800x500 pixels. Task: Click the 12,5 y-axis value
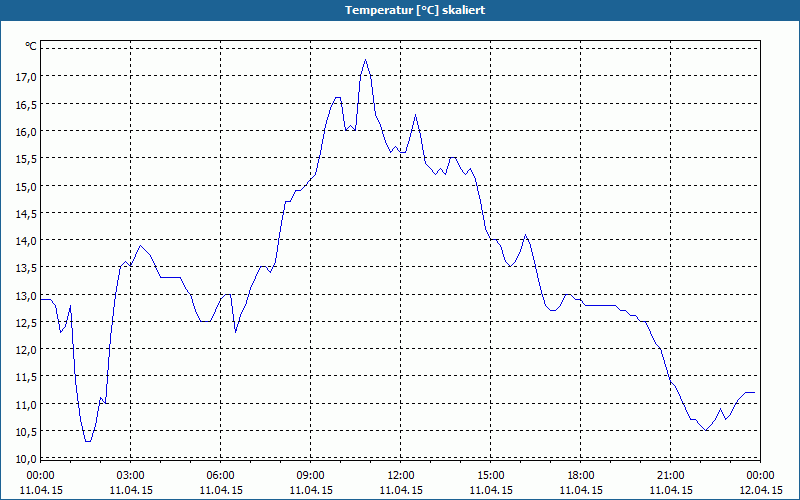click(x=27, y=323)
